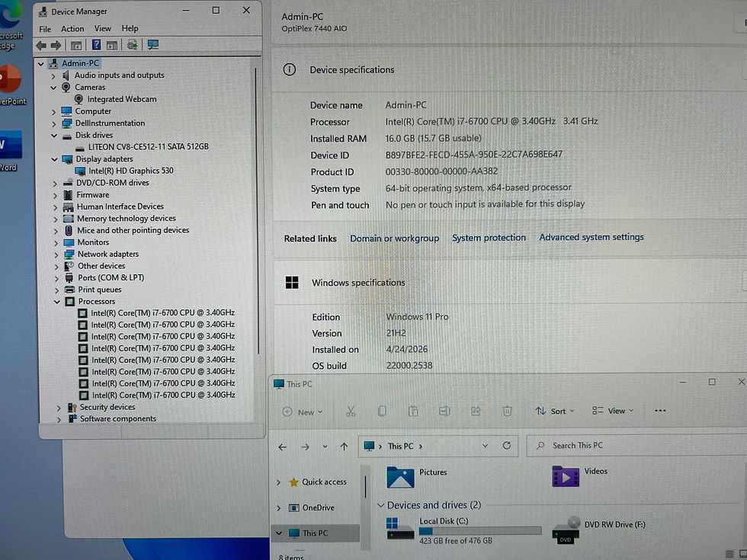Select the Admin-PC root node
747x560 pixels.
coord(74,63)
